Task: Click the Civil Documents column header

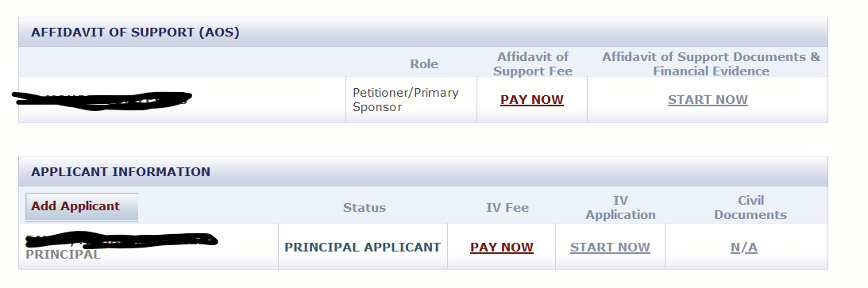Action: point(750,208)
